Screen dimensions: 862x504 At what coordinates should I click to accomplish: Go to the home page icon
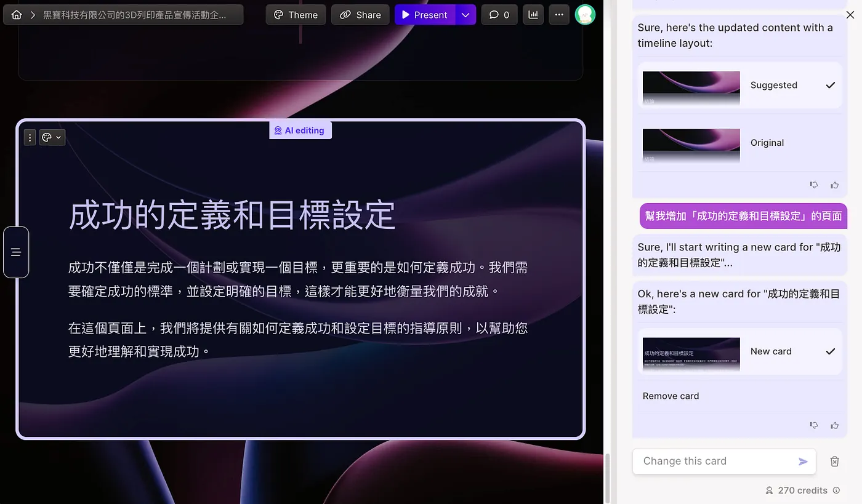[17, 15]
